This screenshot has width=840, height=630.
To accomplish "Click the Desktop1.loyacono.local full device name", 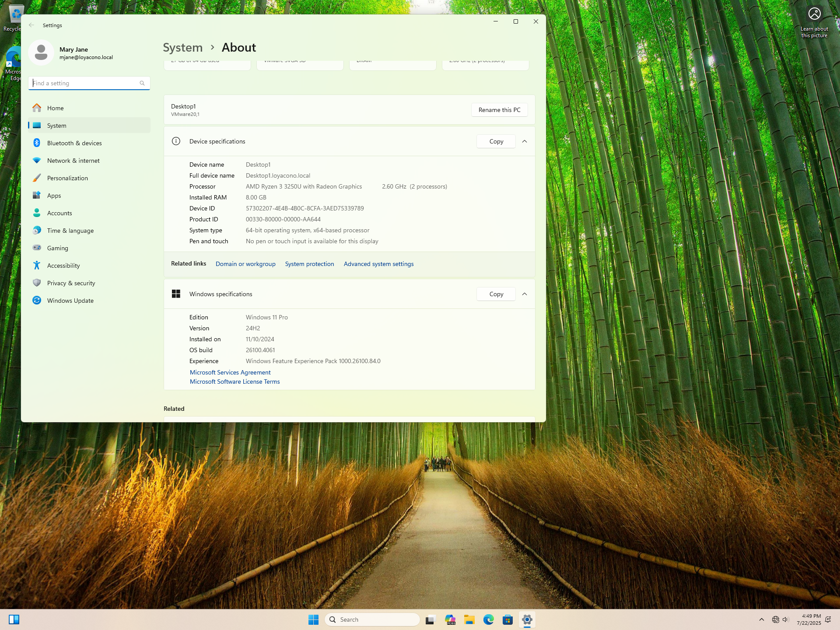I will (278, 175).
